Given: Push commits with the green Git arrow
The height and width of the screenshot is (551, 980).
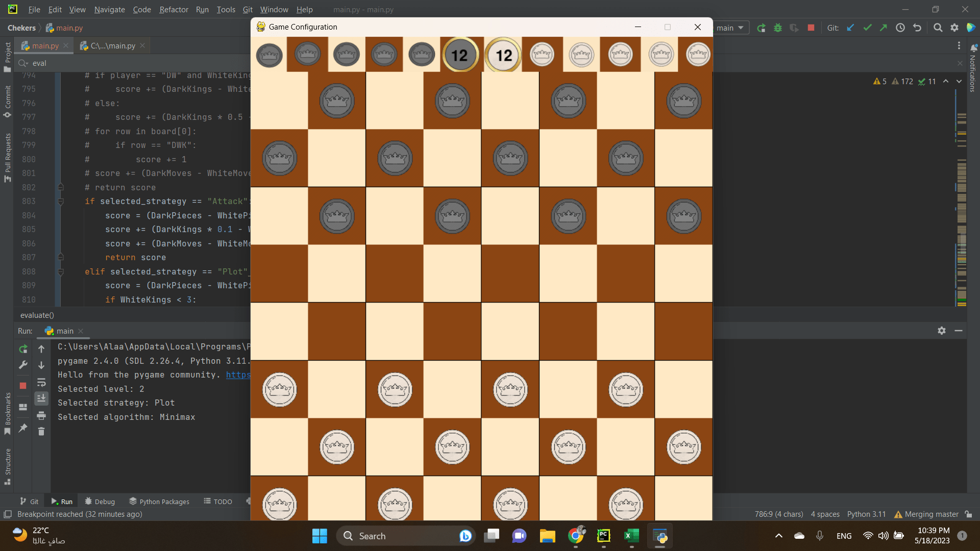Looking at the screenshot, I should [884, 28].
